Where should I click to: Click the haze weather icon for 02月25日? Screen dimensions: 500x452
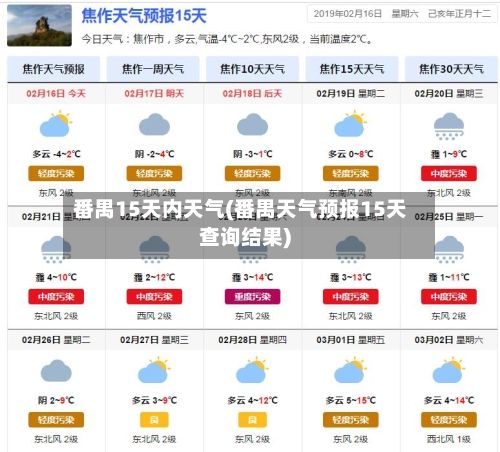click(x=449, y=249)
